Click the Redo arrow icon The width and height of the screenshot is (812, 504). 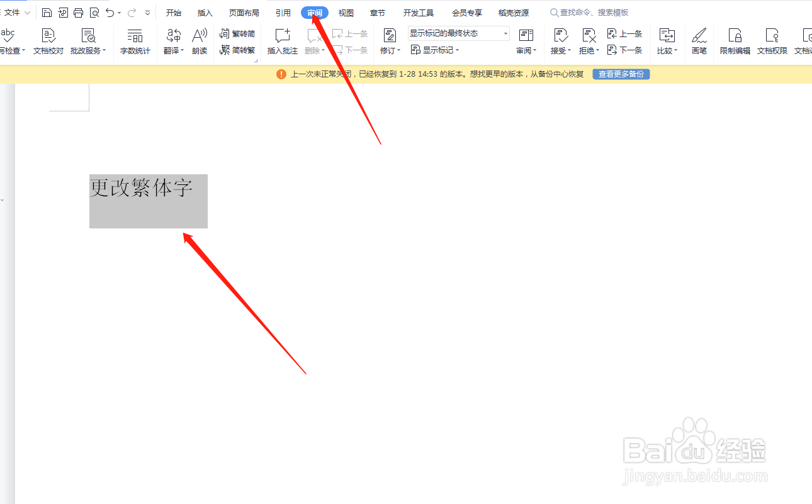click(x=132, y=13)
